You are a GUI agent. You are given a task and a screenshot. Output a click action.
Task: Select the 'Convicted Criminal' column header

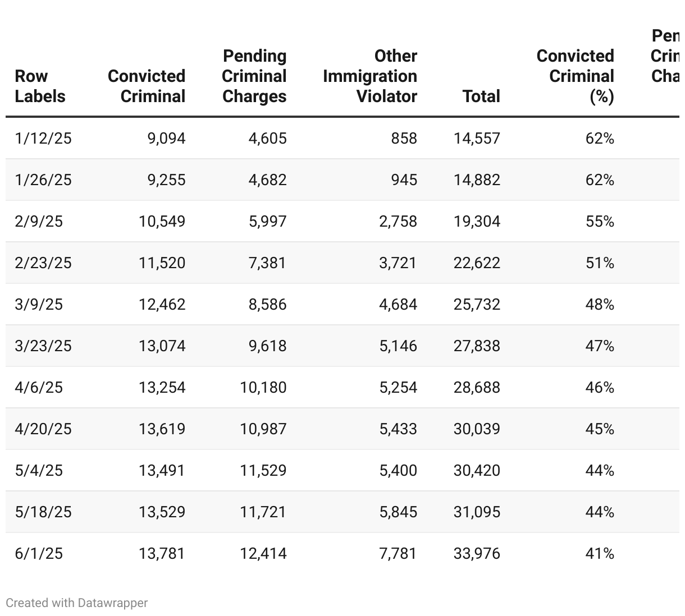(x=147, y=86)
